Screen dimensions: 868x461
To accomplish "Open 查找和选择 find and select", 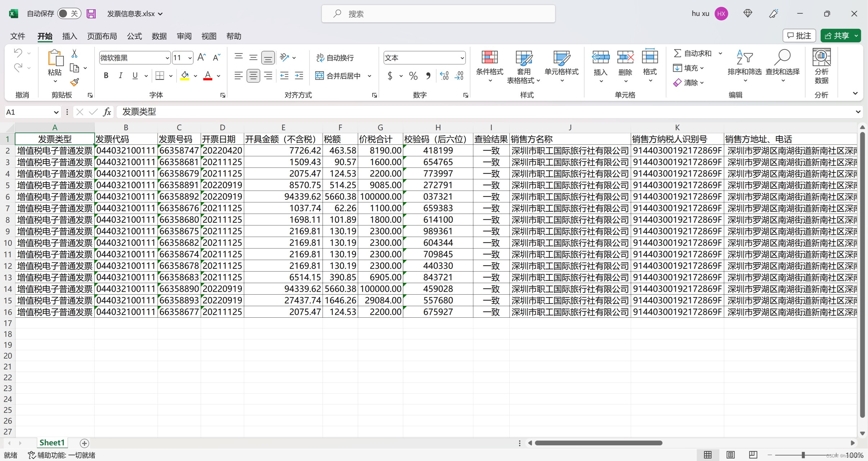I will (783, 67).
